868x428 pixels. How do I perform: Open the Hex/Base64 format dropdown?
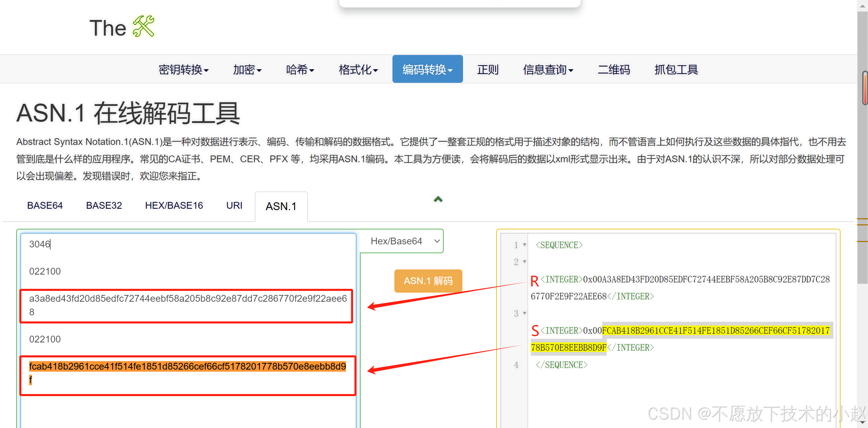coord(402,241)
